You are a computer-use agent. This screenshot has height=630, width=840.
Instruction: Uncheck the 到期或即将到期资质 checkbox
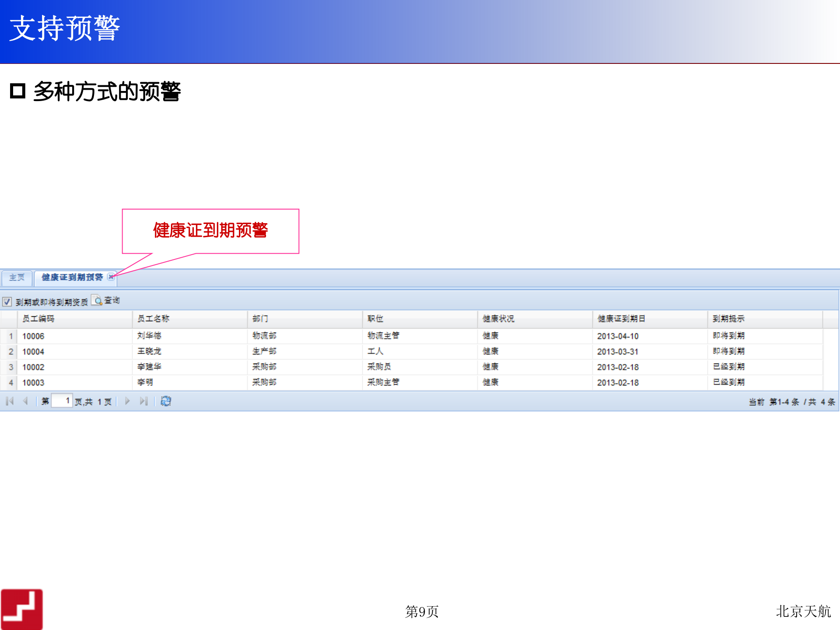click(x=6, y=301)
